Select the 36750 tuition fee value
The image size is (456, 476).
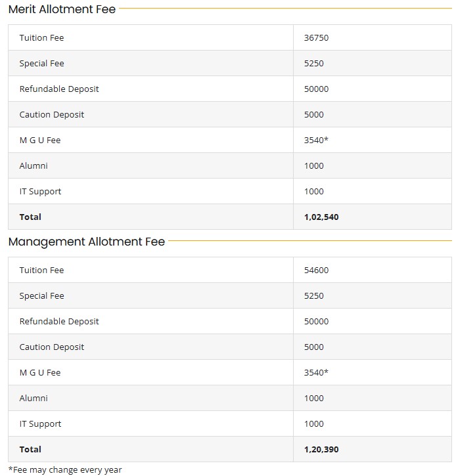[x=316, y=38]
